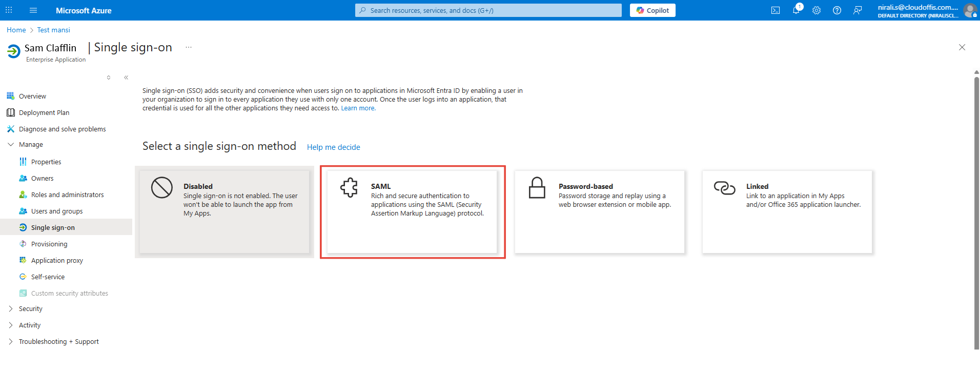Go to Home breadcrumb
The height and width of the screenshot is (368, 980).
(16, 30)
